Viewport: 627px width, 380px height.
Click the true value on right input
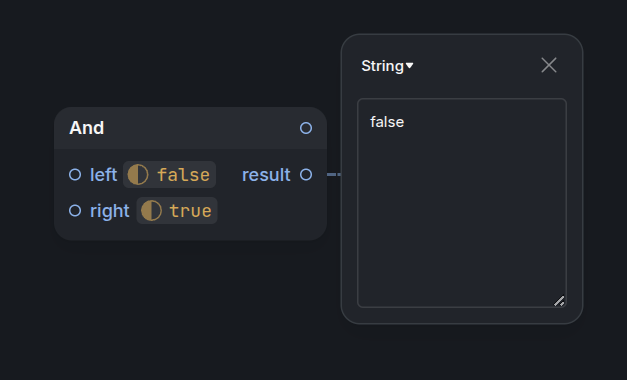coord(190,211)
